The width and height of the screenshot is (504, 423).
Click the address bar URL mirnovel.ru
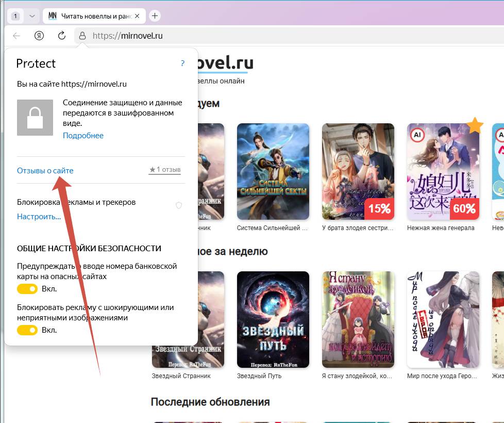point(128,36)
